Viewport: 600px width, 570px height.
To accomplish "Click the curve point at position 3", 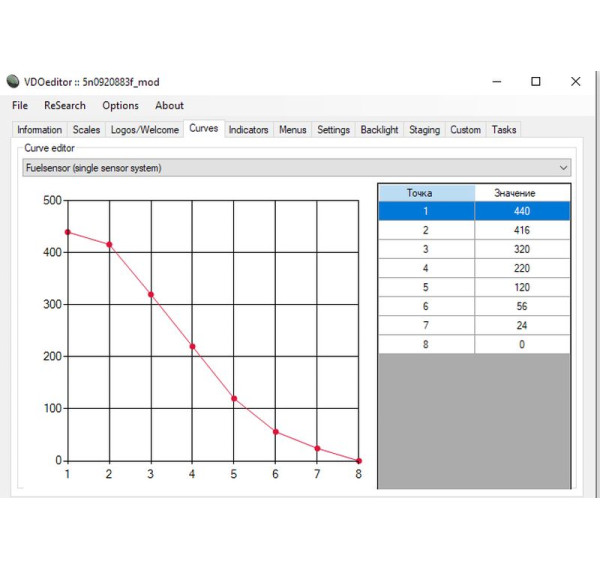I will (151, 295).
